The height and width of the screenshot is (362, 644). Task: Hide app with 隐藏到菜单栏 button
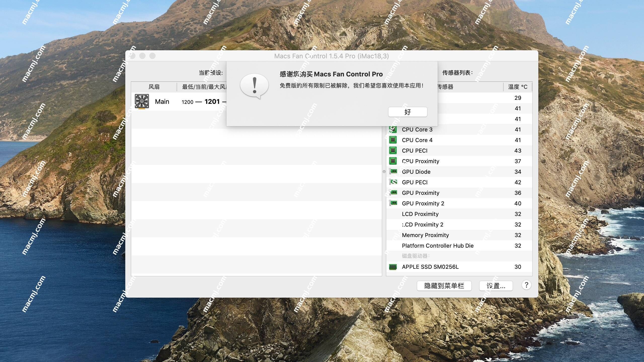444,286
